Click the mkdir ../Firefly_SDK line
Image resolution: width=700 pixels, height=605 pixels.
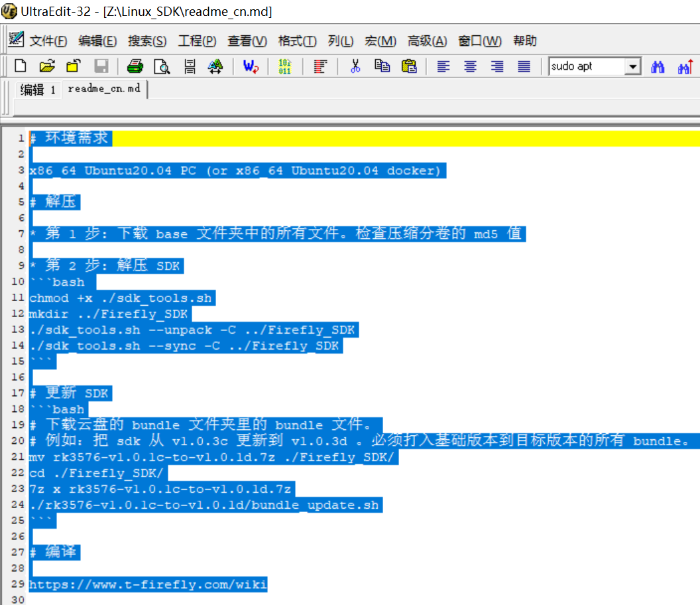[x=109, y=314]
